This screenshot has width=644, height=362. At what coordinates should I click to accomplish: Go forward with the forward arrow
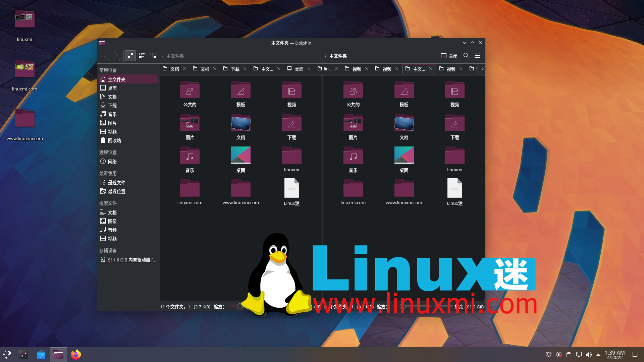pyautogui.click(x=116, y=56)
